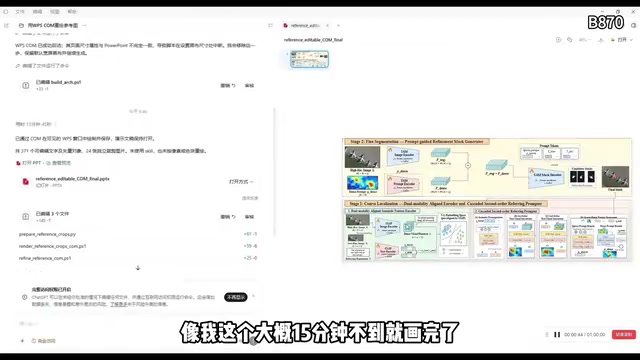Click the rotate/refresh icon in preview toolbar

[x=569, y=40]
